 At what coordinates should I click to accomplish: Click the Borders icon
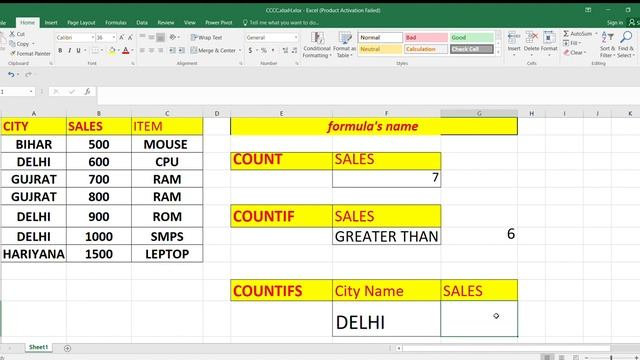coord(95,51)
